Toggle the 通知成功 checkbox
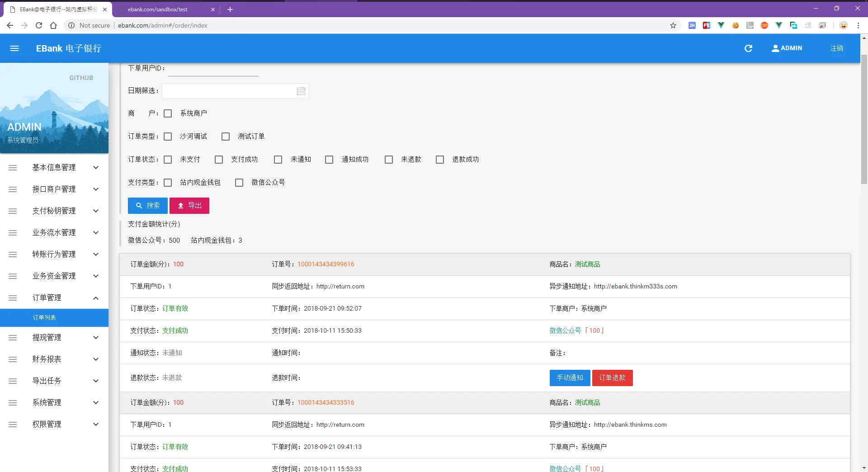The image size is (868, 472). 329,160
